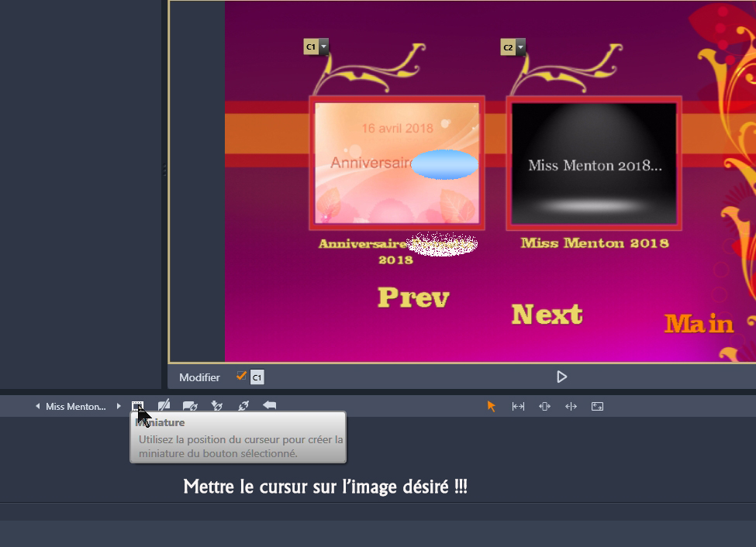This screenshot has height=547, width=756.
Task: Click the Prev menu button
Action: tap(414, 297)
